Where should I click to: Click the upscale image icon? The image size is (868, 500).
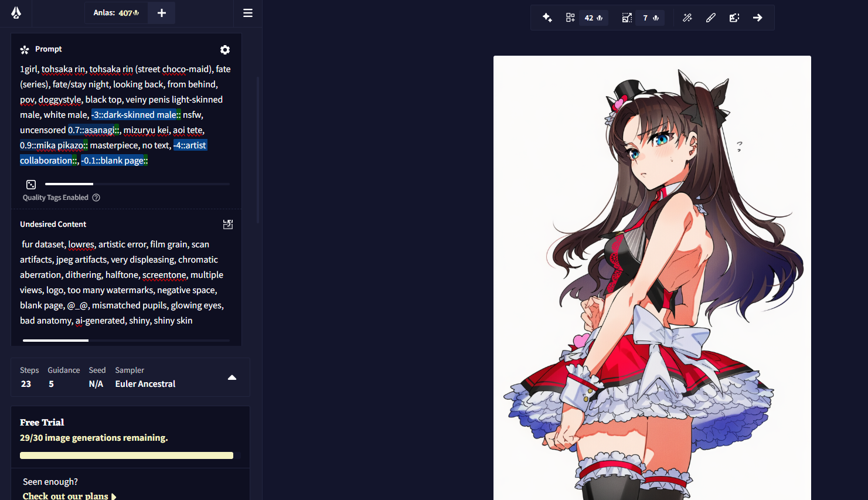627,18
